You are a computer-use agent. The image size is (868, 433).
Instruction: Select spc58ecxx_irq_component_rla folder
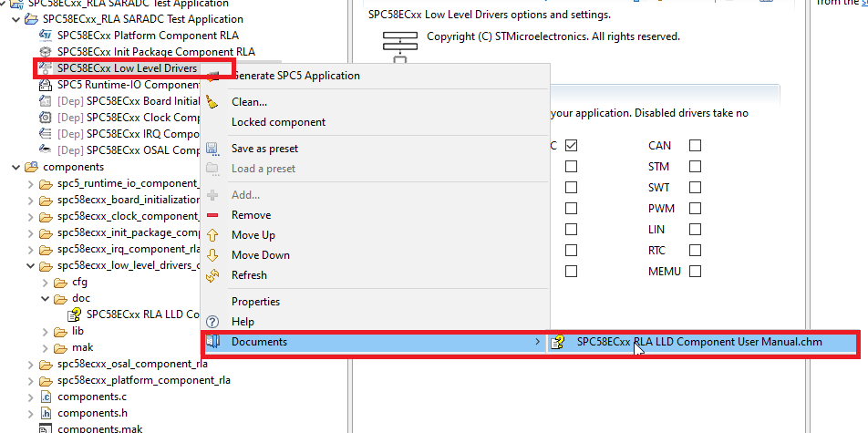(x=129, y=249)
